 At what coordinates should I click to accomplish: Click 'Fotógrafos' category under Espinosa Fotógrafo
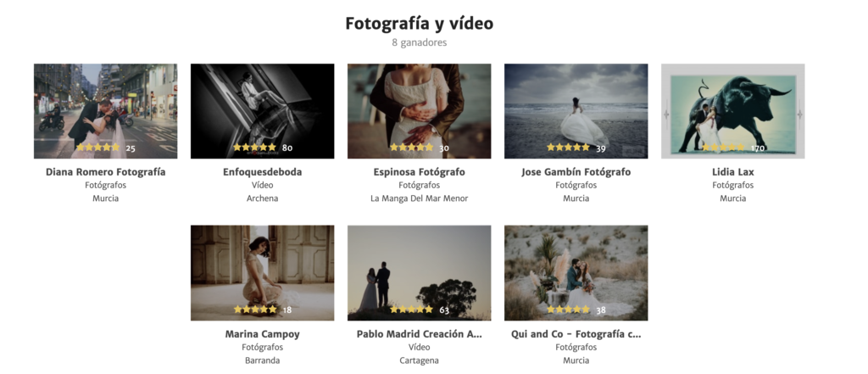pyautogui.click(x=419, y=185)
